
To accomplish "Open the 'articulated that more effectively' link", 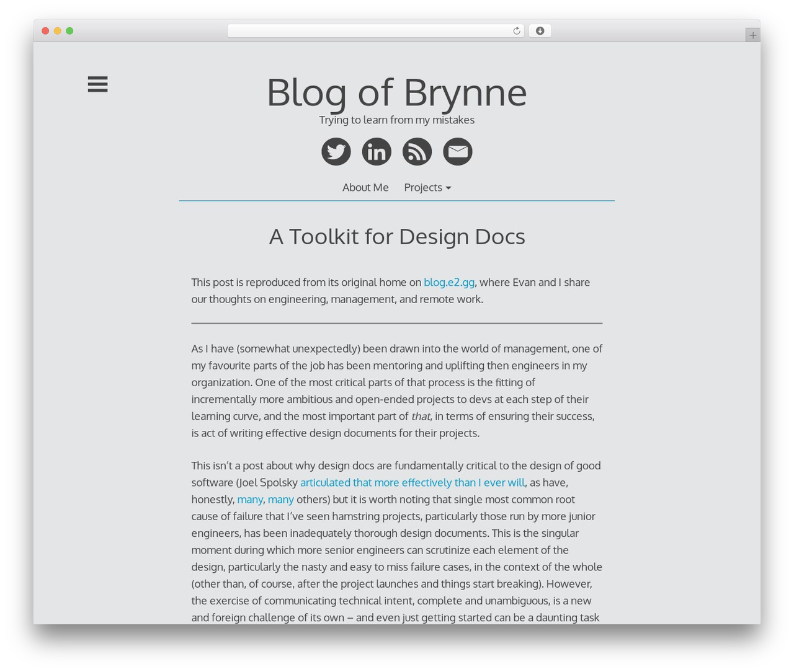I will coord(413,482).
